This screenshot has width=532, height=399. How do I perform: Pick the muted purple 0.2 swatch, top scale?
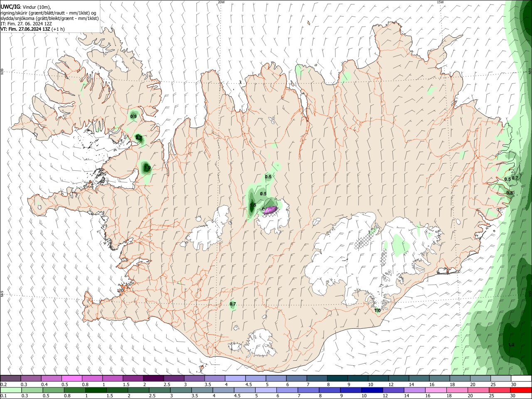(10, 379)
